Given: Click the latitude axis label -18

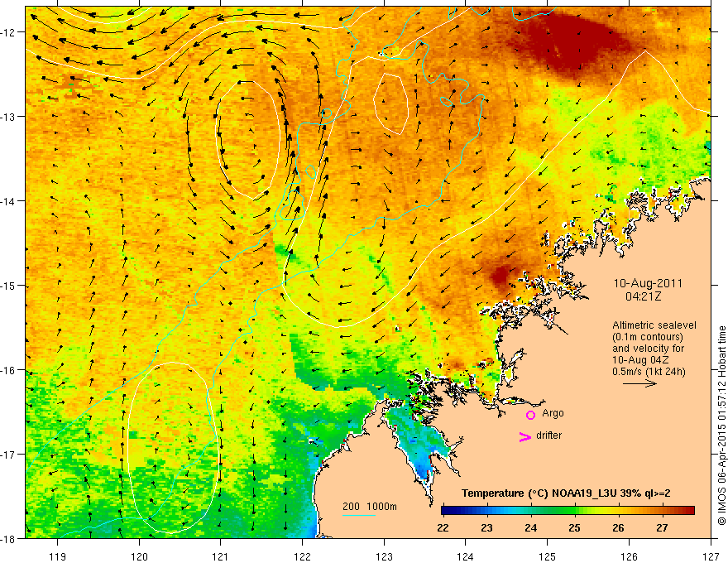Looking at the screenshot, I should tap(9, 539).
